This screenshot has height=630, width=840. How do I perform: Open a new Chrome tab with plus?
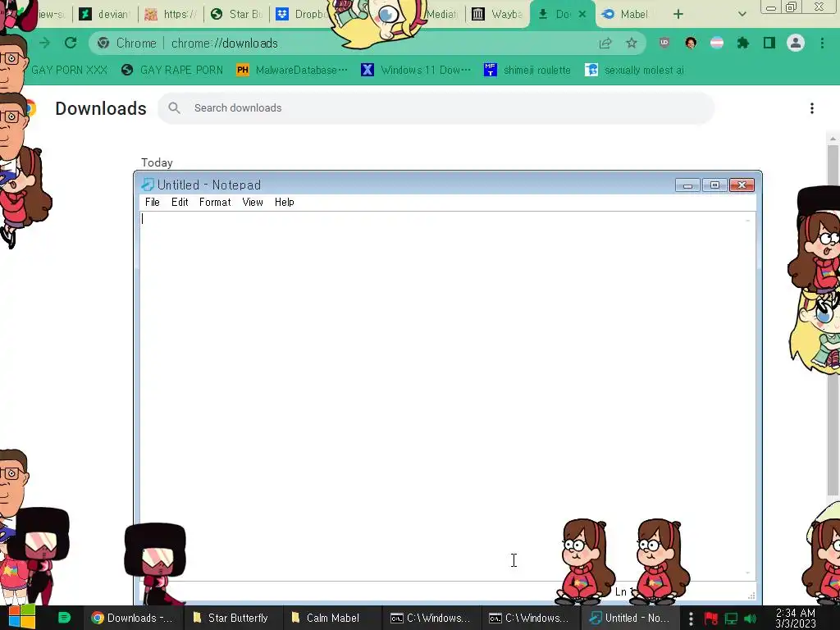tap(678, 15)
